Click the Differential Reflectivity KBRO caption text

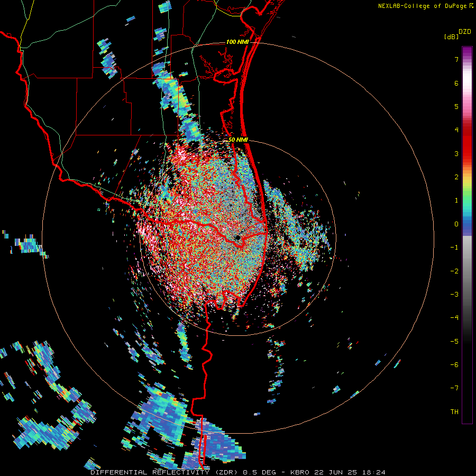coord(238,472)
